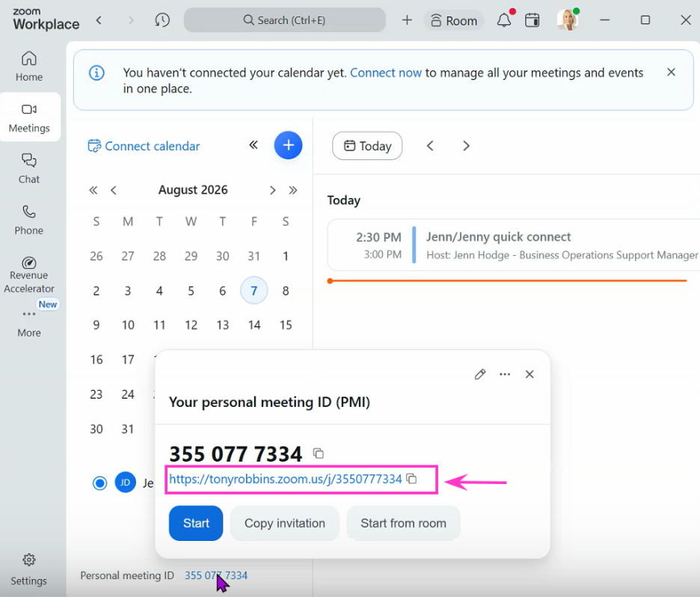Open the calendar icon in top bar
Screen dimensions: 700x597
(x=532, y=20)
